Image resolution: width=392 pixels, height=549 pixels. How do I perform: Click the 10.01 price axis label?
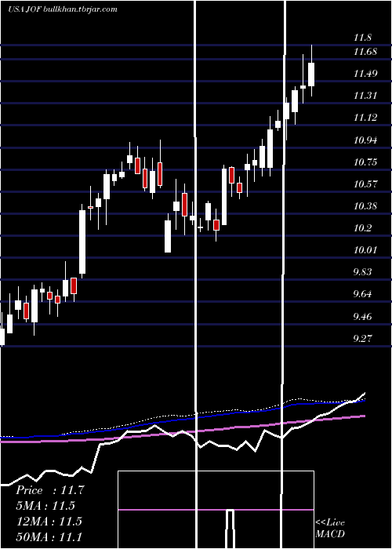365,250
